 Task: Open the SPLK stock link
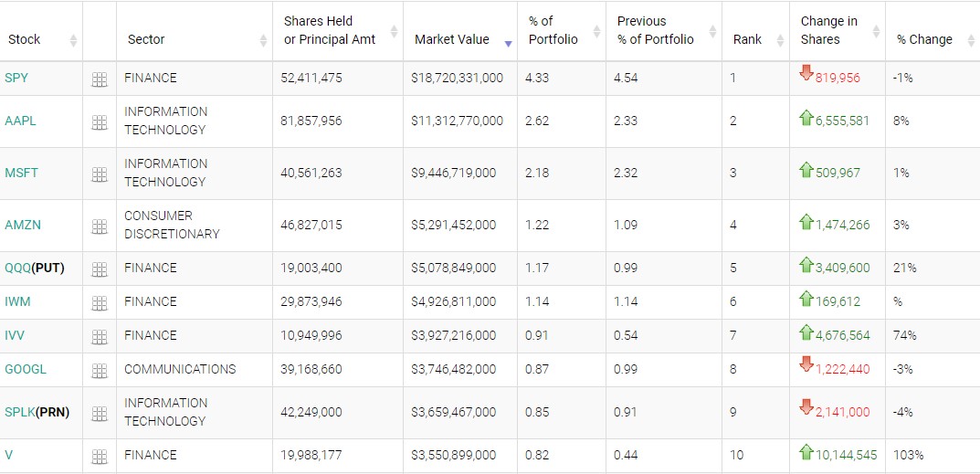[x=19, y=412]
